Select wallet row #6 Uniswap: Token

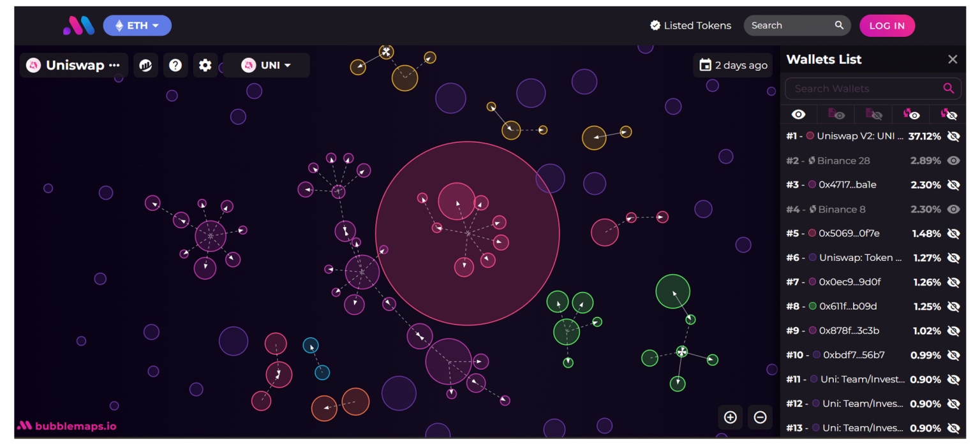coord(873,258)
